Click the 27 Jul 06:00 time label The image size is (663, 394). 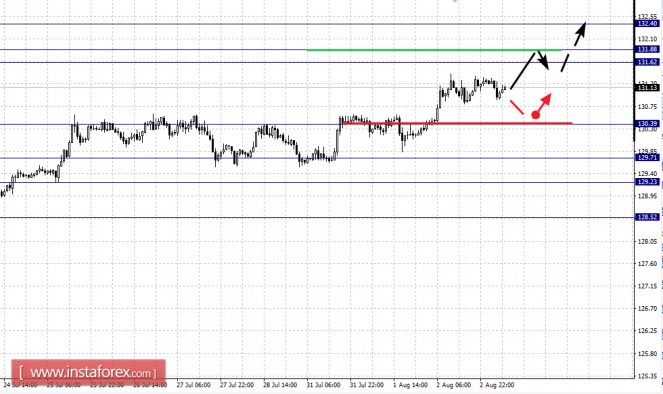point(193,385)
